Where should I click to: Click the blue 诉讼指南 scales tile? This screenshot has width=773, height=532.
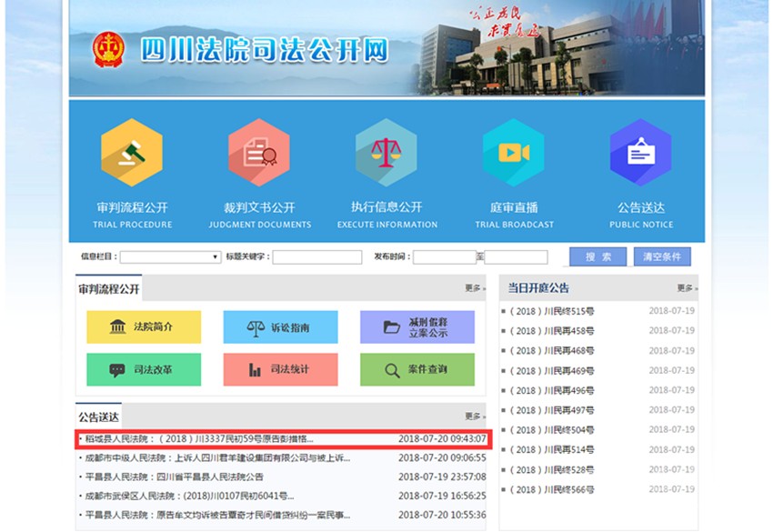tap(280, 327)
